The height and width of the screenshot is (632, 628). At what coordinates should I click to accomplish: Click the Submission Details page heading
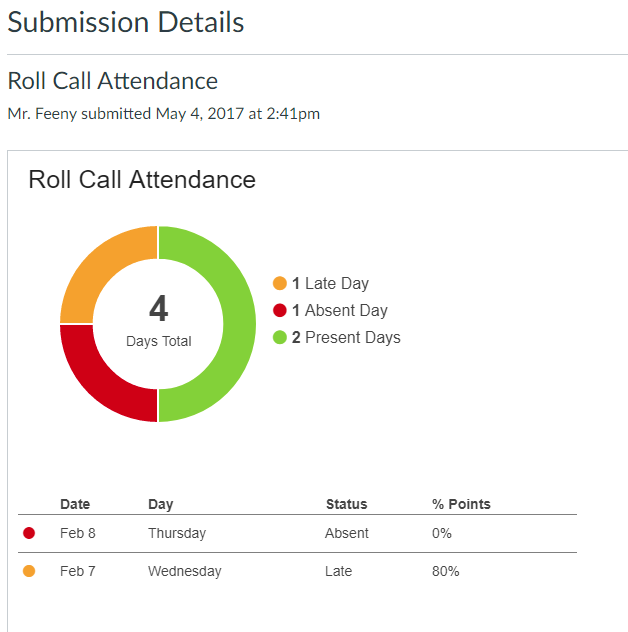coord(125,22)
